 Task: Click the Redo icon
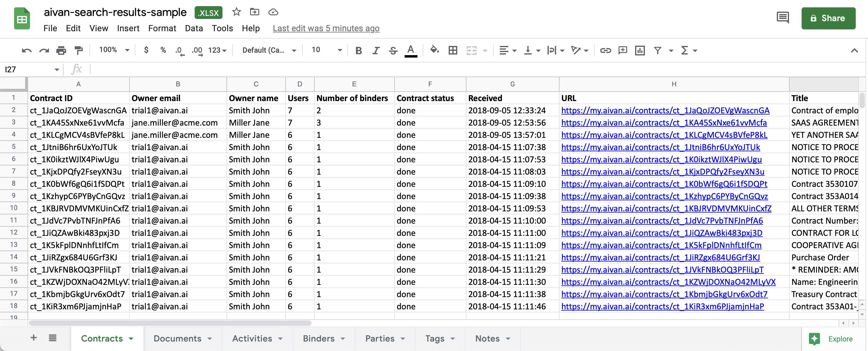[44, 51]
